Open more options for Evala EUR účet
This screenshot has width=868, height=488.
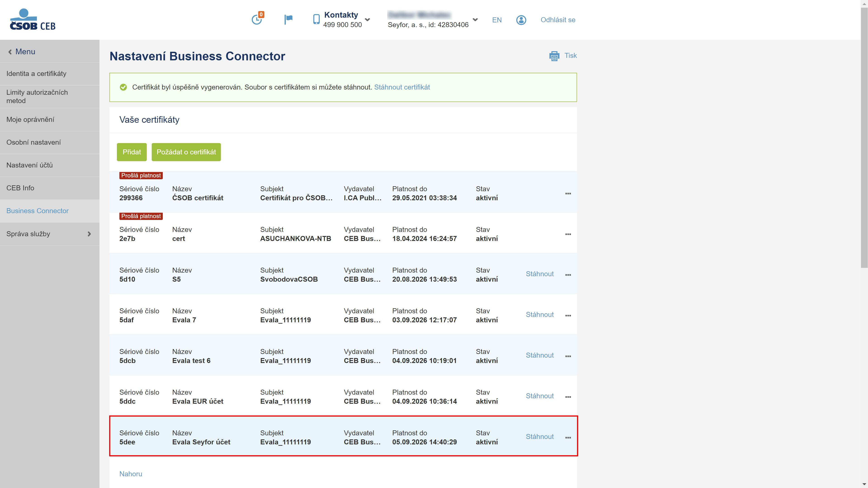pyautogui.click(x=568, y=397)
